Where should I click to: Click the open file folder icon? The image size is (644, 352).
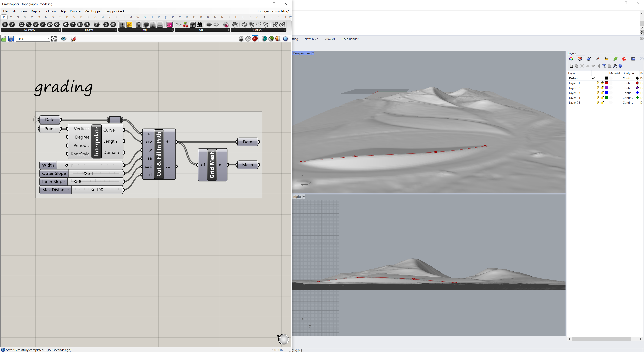click(x=4, y=39)
